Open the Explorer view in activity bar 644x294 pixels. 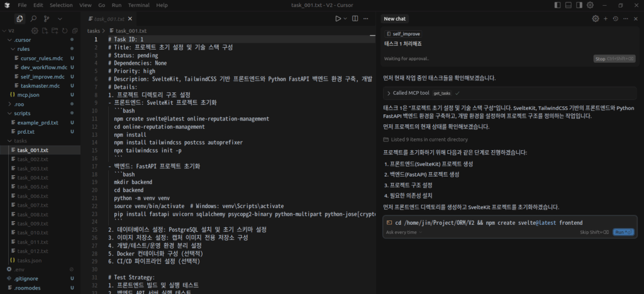19,18
